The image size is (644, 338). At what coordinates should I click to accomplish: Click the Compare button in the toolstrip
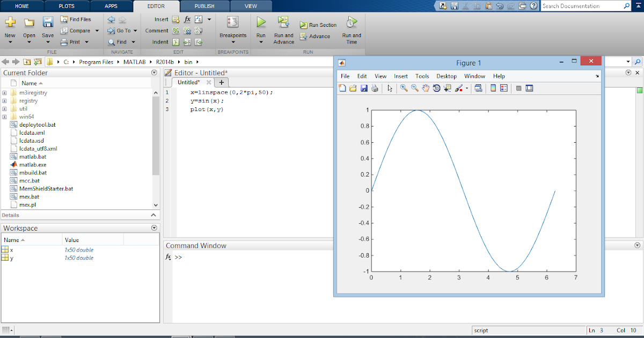(x=75, y=31)
